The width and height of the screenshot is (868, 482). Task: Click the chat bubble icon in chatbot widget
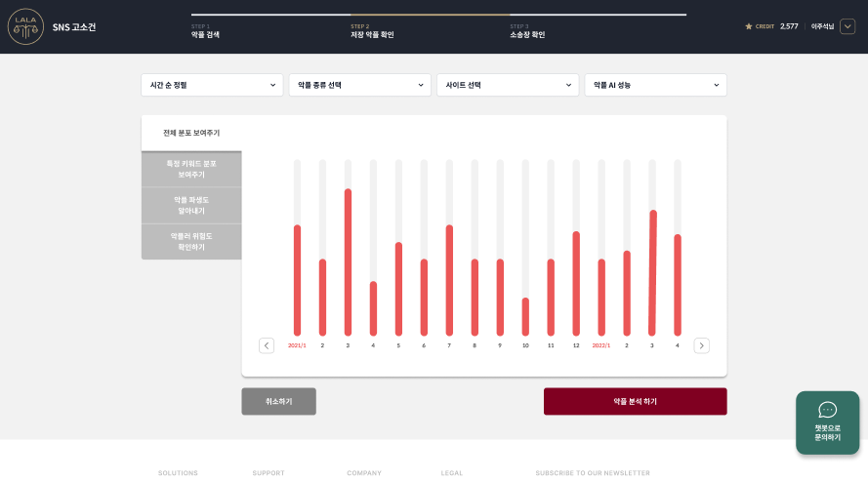(827, 410)
